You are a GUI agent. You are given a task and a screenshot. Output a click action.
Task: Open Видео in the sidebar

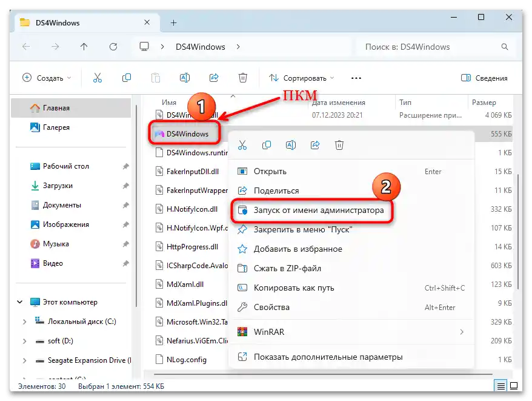[71, 263]
